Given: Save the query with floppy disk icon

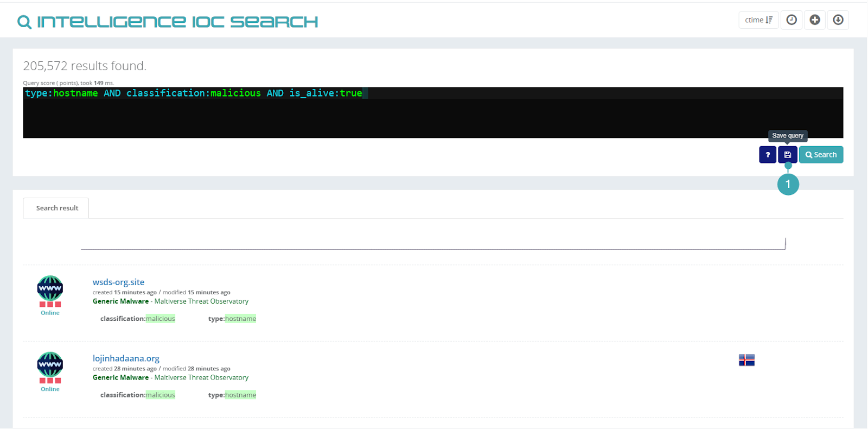Looking at the screenshot, I should pos(788,155).
